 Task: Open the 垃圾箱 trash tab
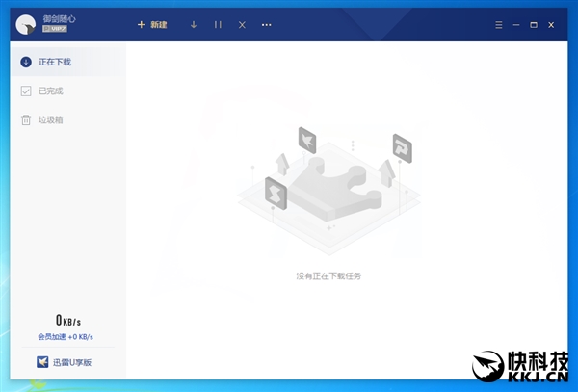(x=69, y=119)
